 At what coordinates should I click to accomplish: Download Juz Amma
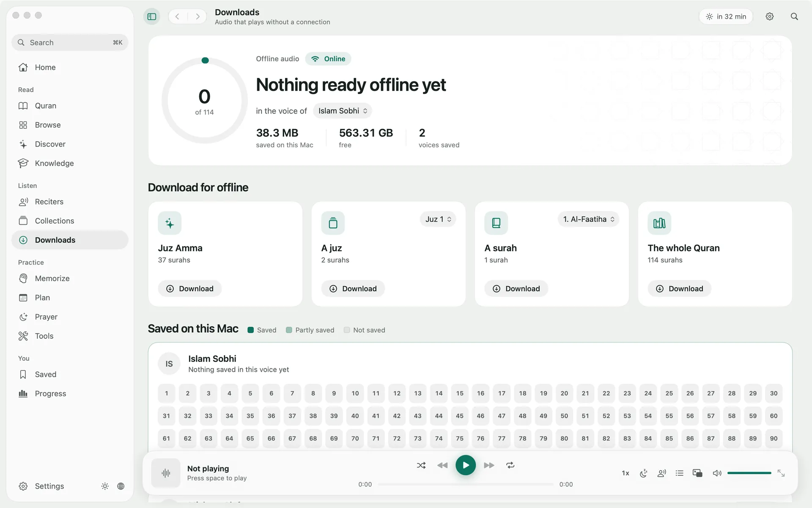click(190, 289)
